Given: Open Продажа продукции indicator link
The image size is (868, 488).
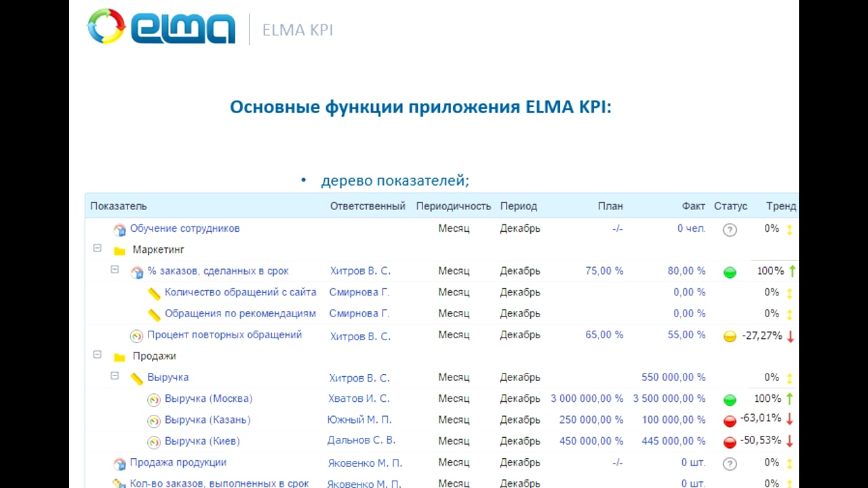Looking at the screenshot, I should tap(178, 462).
